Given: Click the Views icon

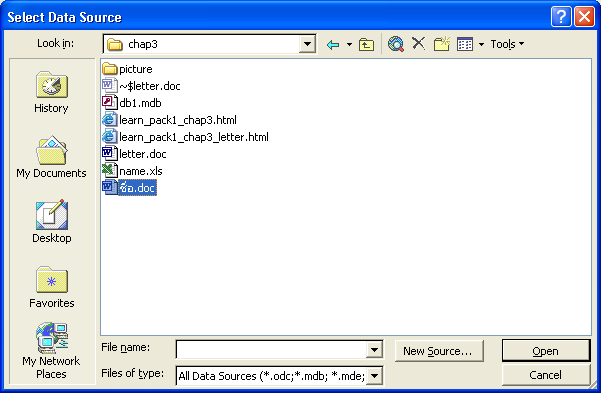Looking at the screenshot, I should click(x=465, y=44).
